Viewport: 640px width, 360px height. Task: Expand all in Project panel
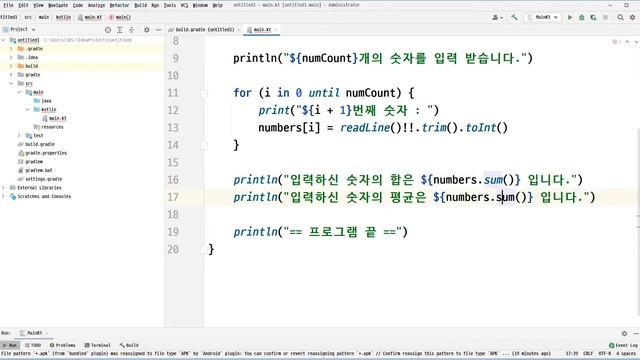(x=120, y=30)
